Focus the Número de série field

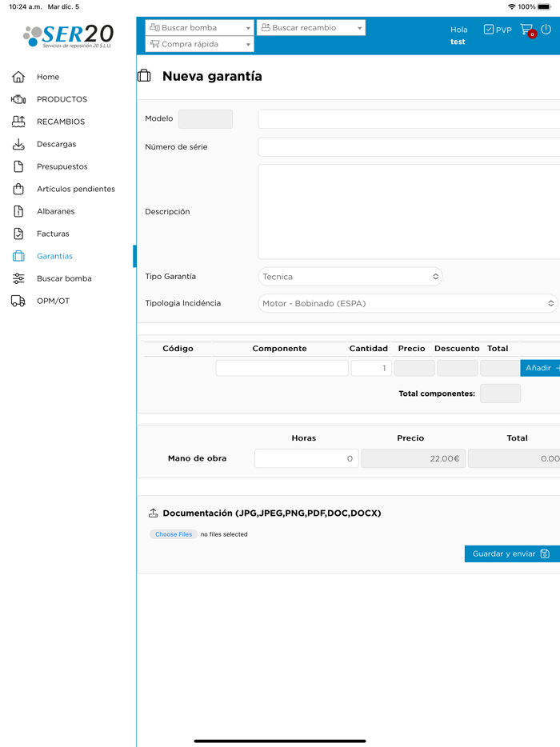point(409,147)
